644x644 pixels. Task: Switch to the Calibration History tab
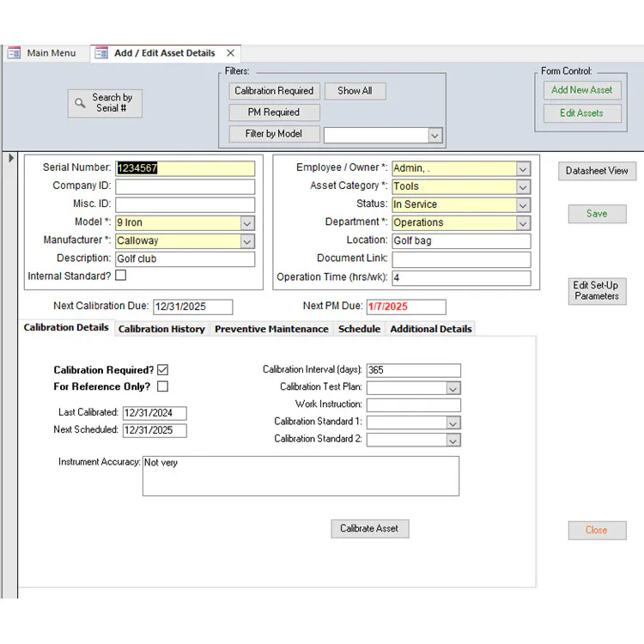(x=161, y=329)
